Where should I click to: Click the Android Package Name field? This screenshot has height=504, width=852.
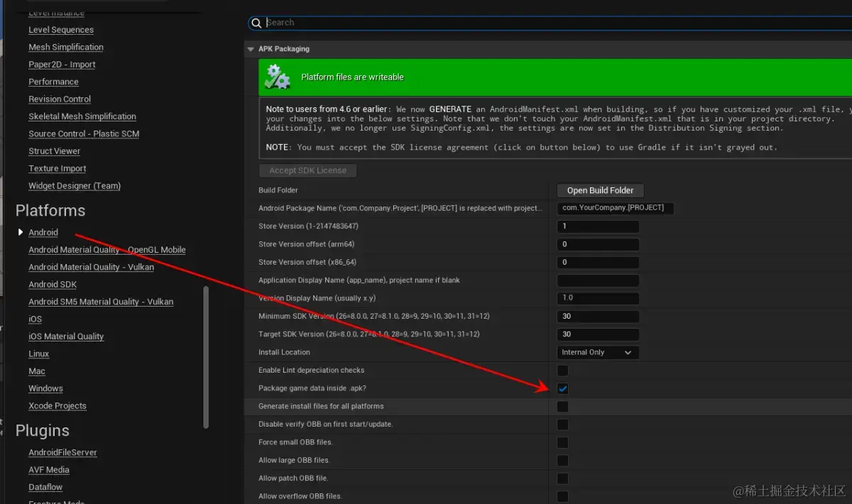point(615,208)
